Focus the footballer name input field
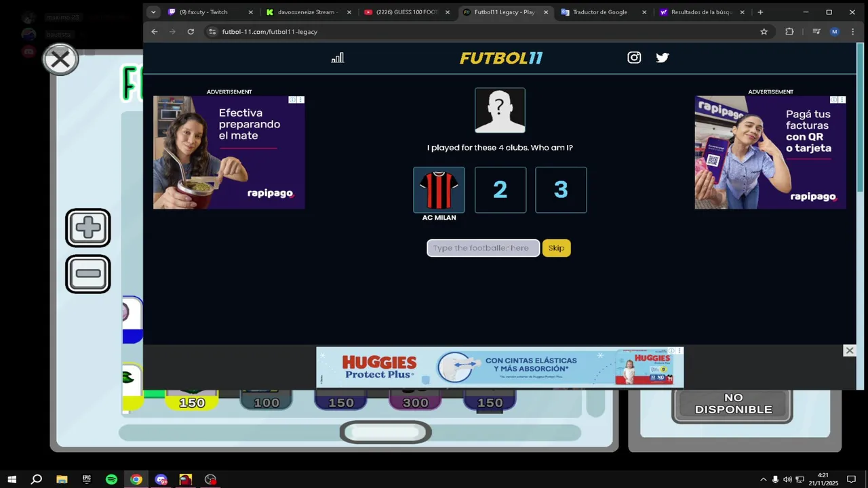 coord(483,248)
